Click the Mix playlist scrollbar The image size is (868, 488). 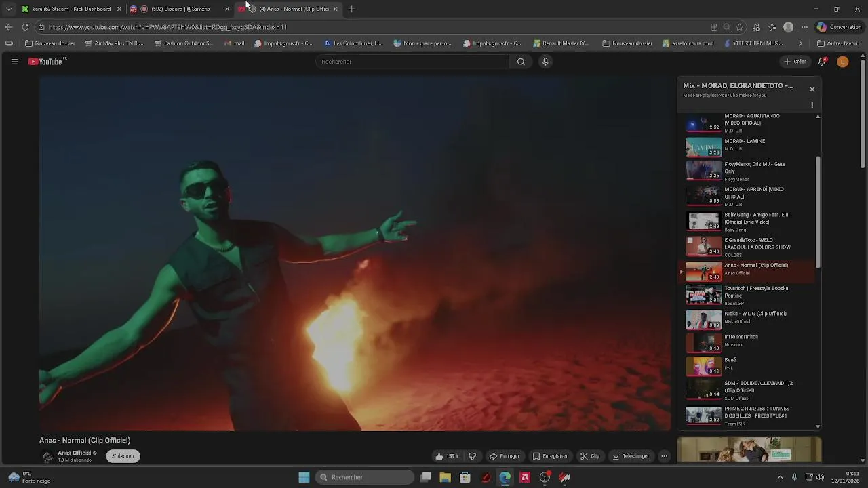(818, 211)
